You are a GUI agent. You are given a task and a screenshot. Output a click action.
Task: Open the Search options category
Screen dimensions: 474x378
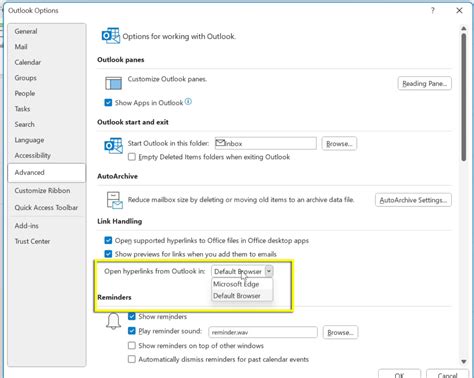pyautogui.click(x=47, y=124)
